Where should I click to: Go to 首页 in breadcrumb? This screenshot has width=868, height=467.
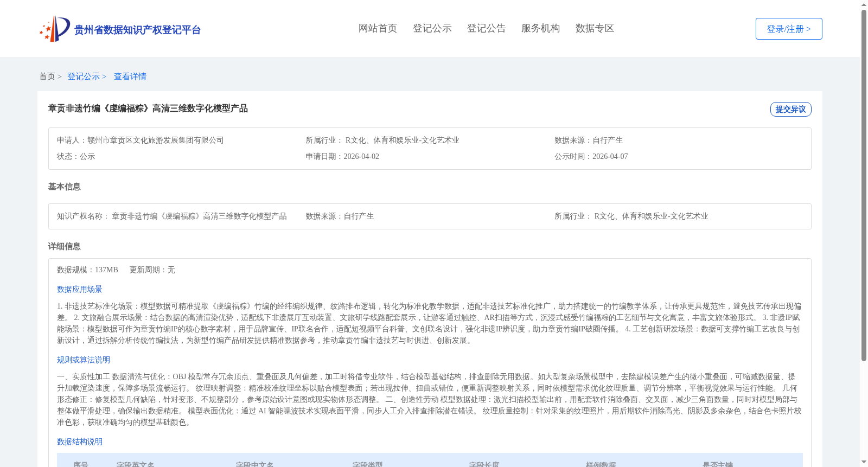(x=47, y=76)
